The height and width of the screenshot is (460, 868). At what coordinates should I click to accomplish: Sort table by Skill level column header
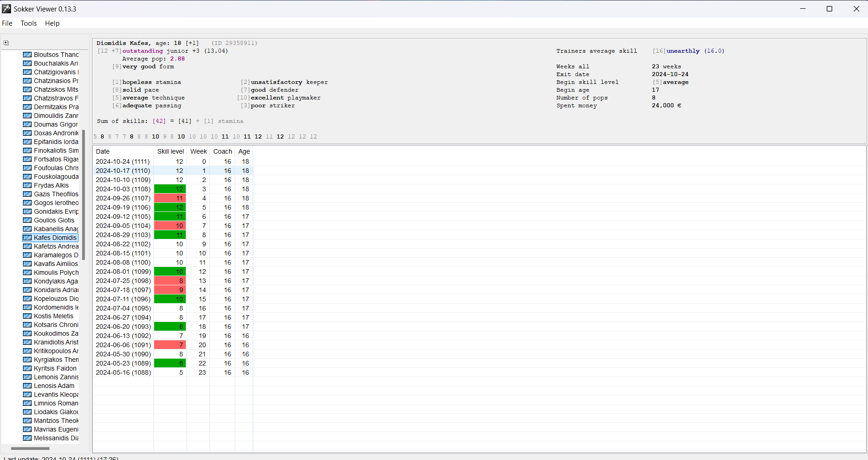(x=170, y=151)
